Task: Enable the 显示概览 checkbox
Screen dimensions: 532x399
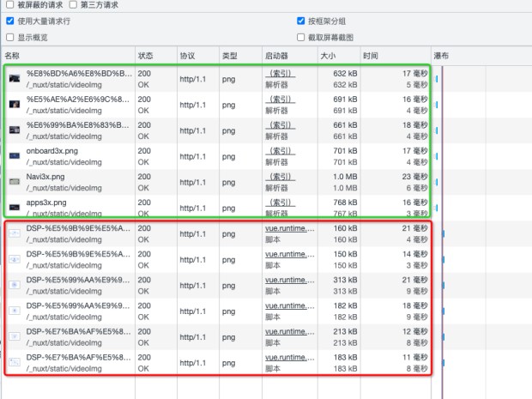Action: (x=9, y=37)
